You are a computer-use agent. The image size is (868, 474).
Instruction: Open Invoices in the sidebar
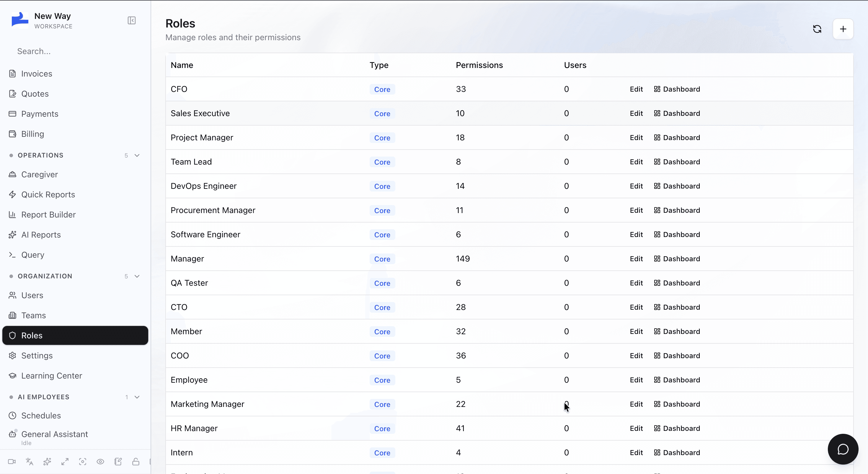click(75, 74)
